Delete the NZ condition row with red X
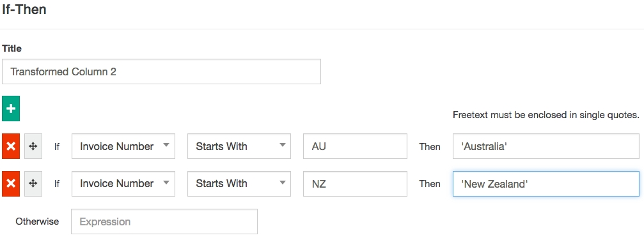This screenshot has width=644, height=240. point(11,183)
